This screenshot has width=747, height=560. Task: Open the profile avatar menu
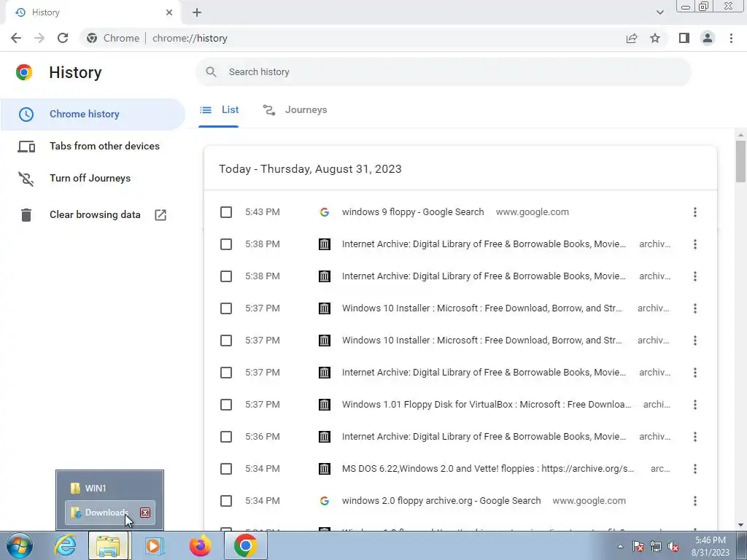pyautogui.click(x=708, y=38)
